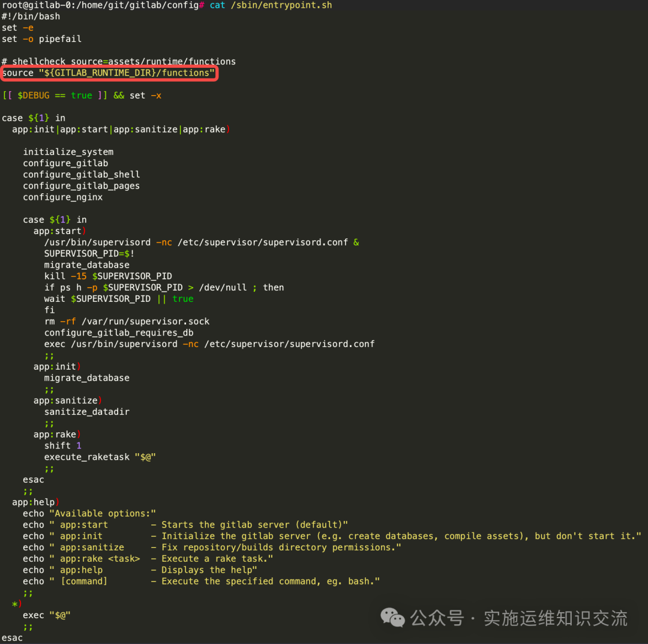Click the '/sbin/entrypoint.sh' path argument
Viewport: 648px width, 644px height.
click(281, 5)
